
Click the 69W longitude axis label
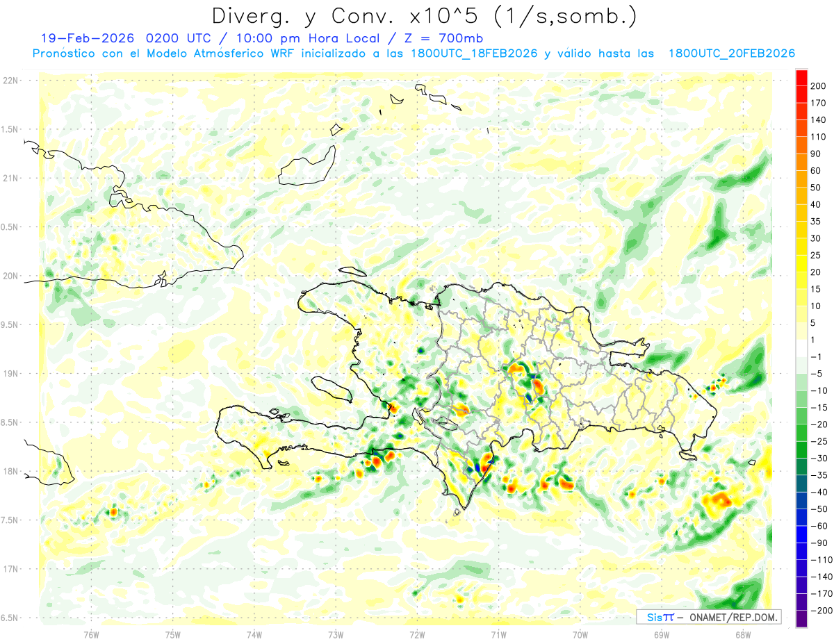(x=662, y=634)
